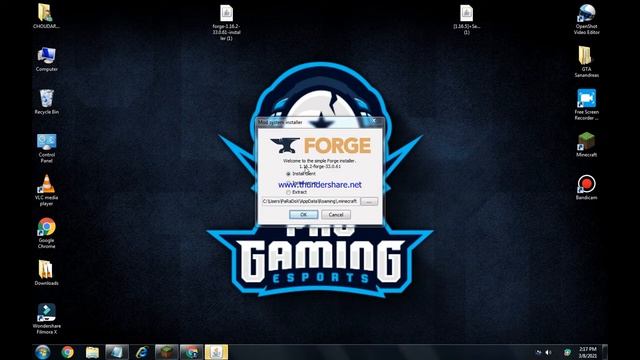
Task: Click the Show desktop strip
Action: [605, 352]
